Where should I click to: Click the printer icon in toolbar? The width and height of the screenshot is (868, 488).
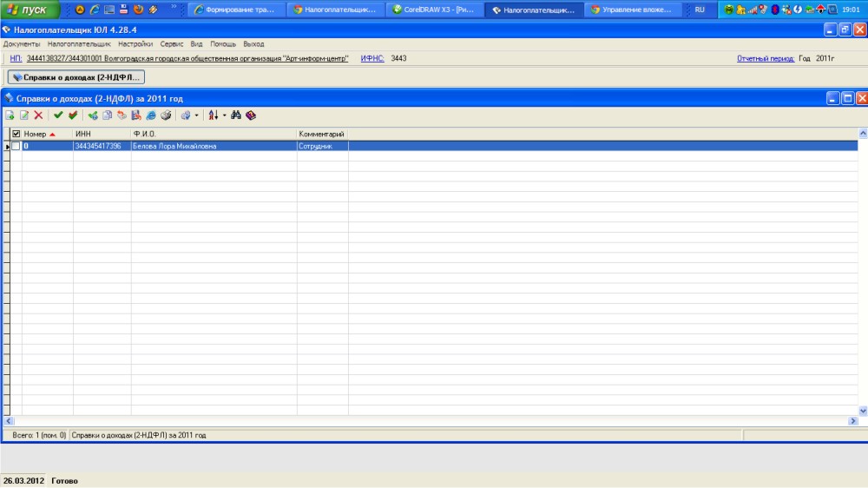(166, 115)
